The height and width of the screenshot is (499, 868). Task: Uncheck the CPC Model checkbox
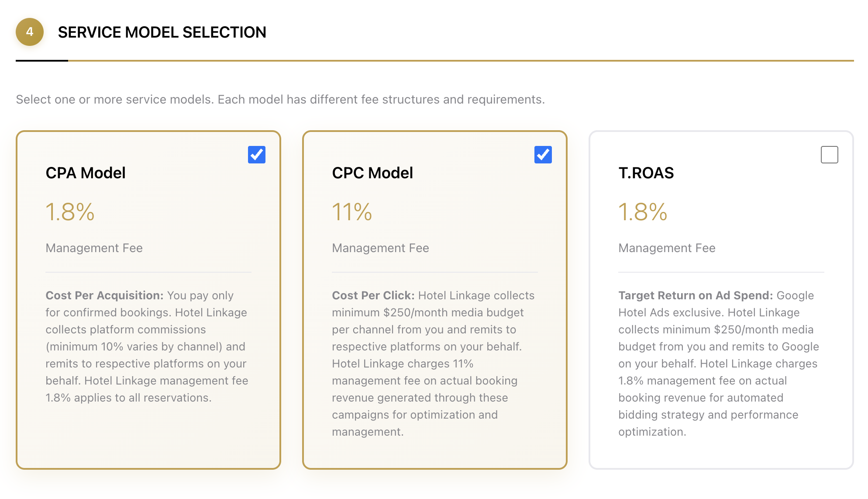coord(543,155)
